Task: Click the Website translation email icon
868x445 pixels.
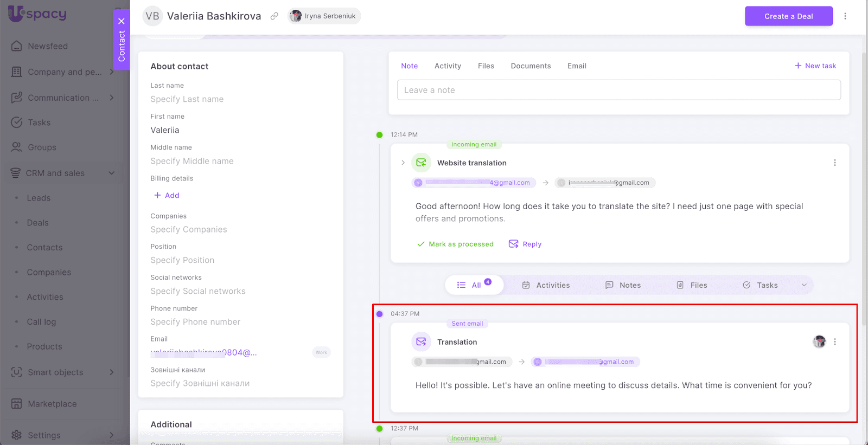Action: (x=421, y=163)
